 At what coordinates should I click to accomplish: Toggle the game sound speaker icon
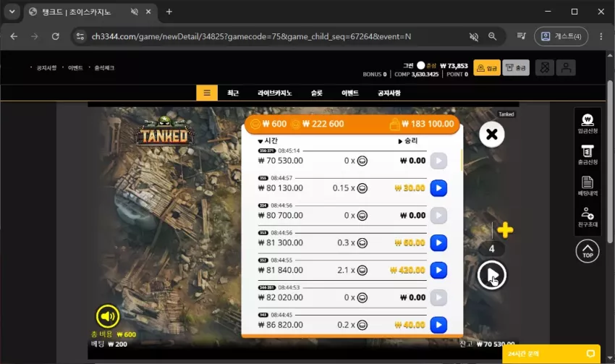click(108, 316)
